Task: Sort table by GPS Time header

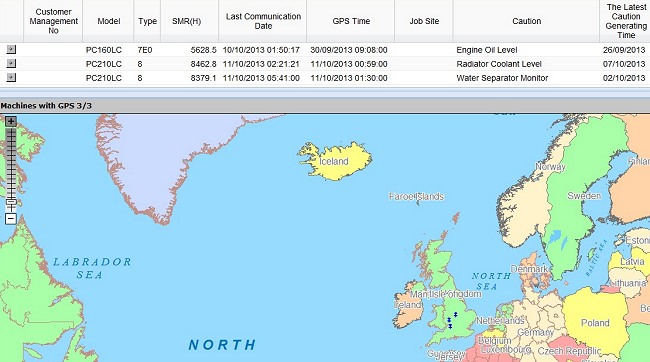Action: 351,21
